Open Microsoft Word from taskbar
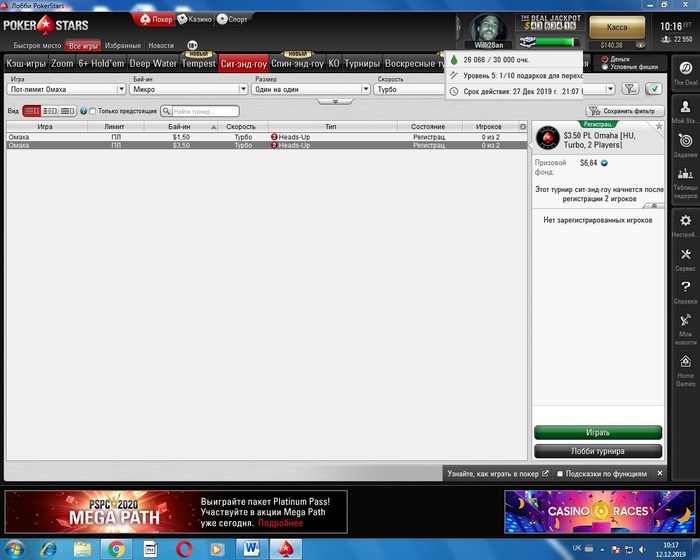 (252, 549)
